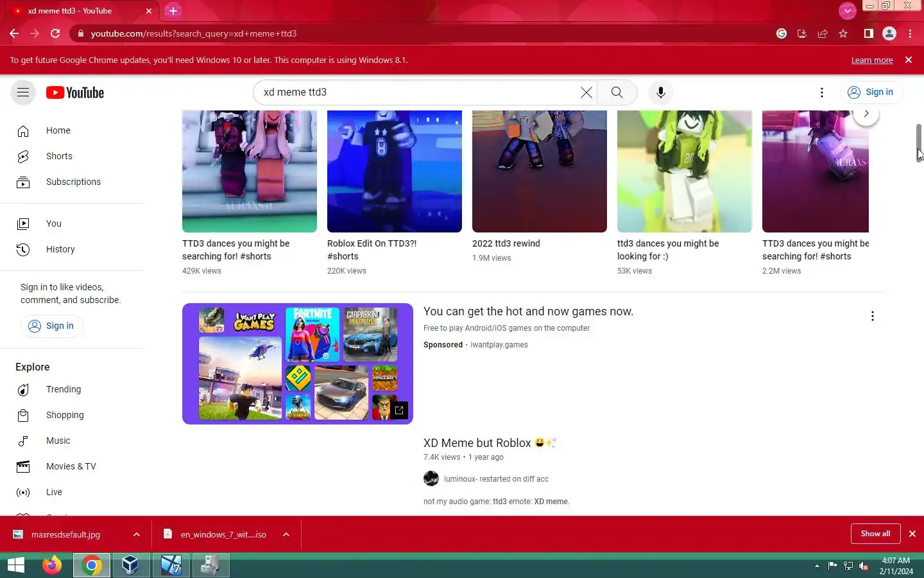
Task: Click the top-right Sign in button
Action: click(871, 92)
